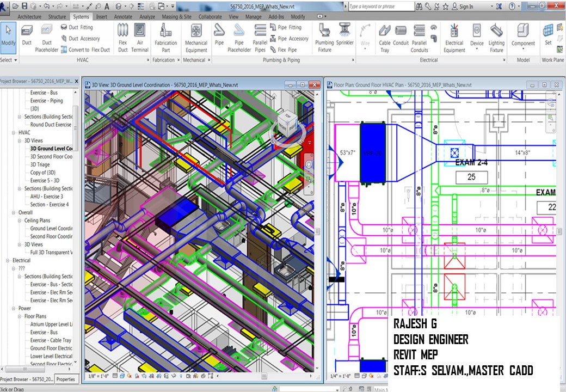Collapse the Floor Plans node under Power
Screen dimensions: 566x392
(x=20, y=316)
